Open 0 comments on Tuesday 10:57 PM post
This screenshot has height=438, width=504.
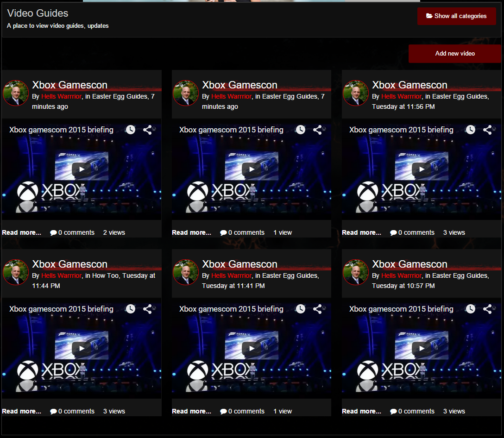tap(412, 411)
